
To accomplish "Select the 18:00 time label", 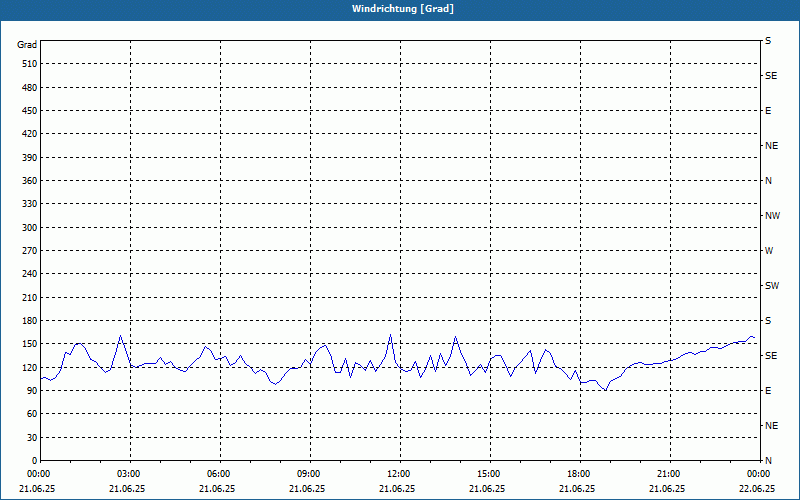I will 577,474.
